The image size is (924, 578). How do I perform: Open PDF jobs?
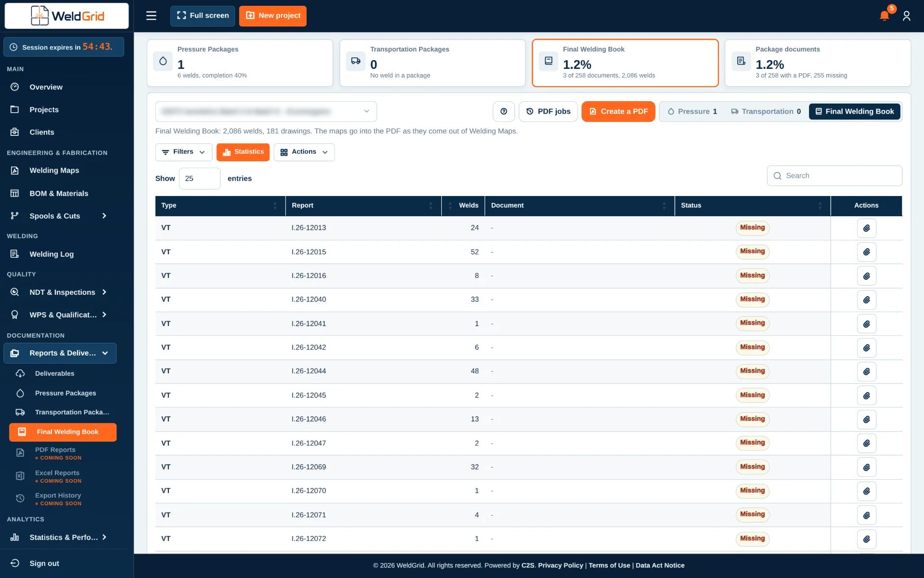(x=548, y=111)
